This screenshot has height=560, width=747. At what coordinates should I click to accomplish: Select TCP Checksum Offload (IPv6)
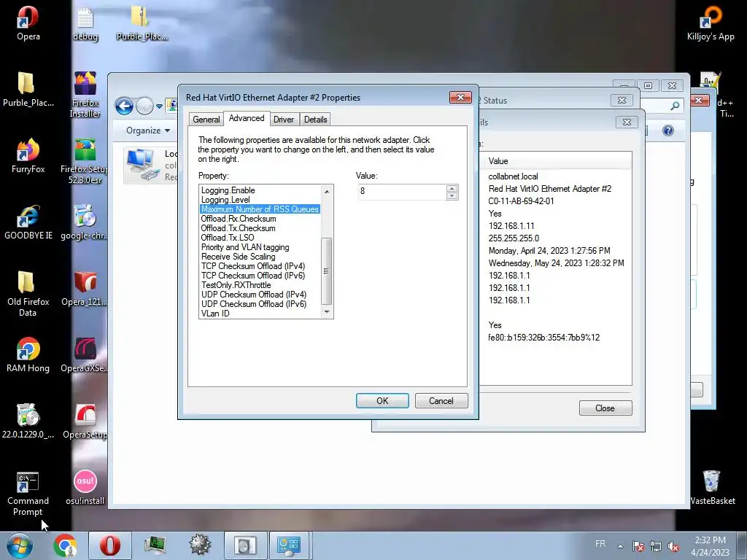(260, 276)
